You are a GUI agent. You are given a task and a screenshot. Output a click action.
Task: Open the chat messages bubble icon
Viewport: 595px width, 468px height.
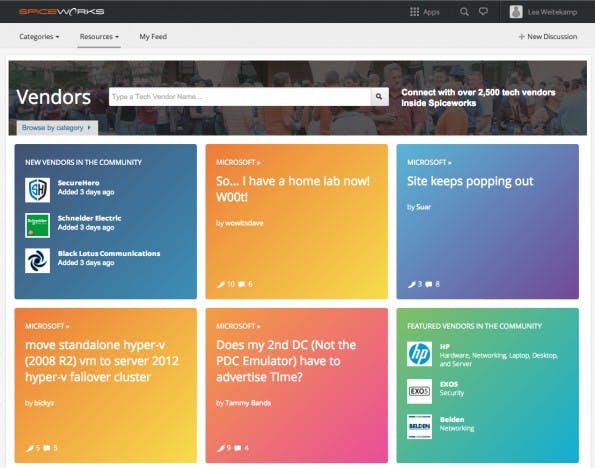point(483,11)
